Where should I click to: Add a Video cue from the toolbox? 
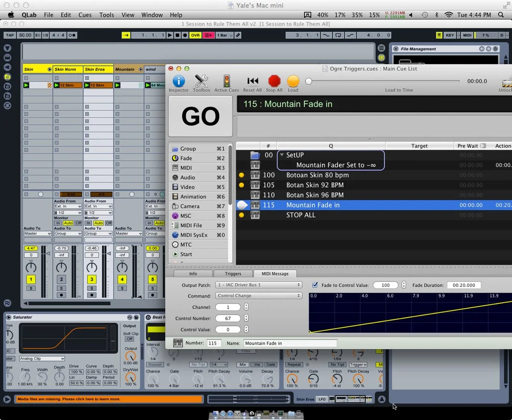pyautogui.click(x=198, y=187)
